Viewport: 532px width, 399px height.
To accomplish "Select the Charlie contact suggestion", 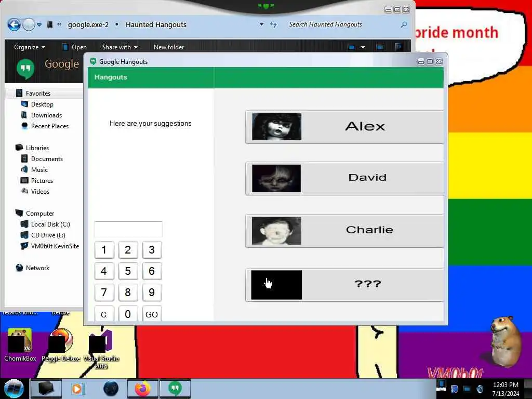I will [x=344, y=231].
